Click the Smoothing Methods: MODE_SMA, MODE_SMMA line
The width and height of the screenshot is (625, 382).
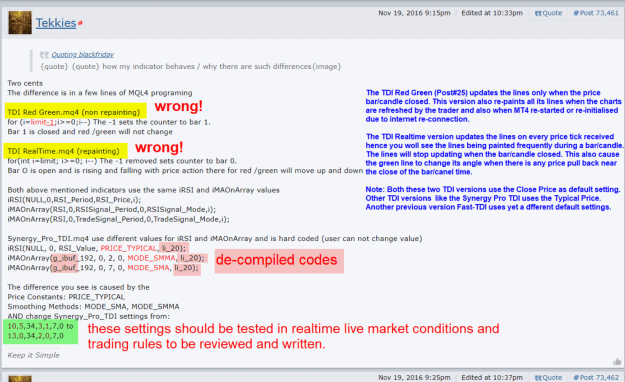93,307
